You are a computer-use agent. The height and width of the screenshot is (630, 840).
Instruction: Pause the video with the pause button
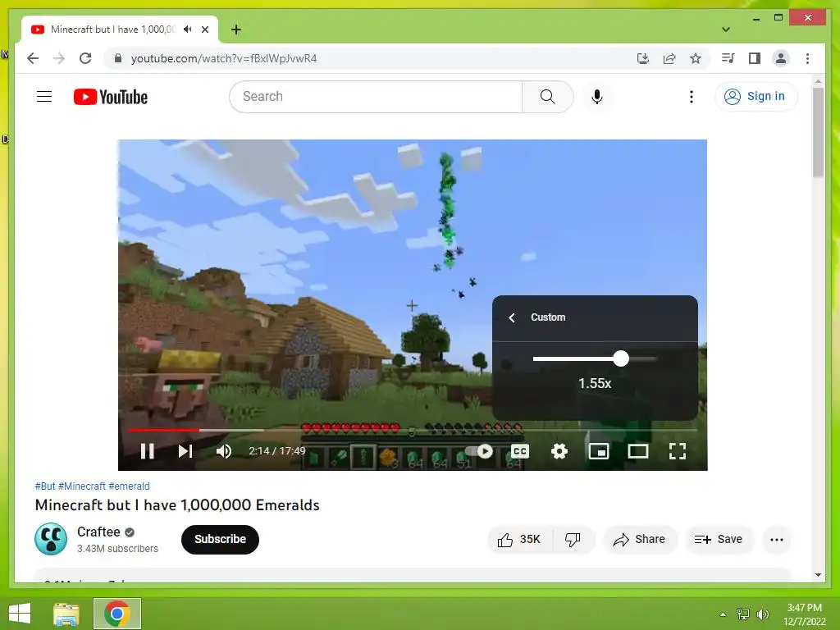point(148,451)
